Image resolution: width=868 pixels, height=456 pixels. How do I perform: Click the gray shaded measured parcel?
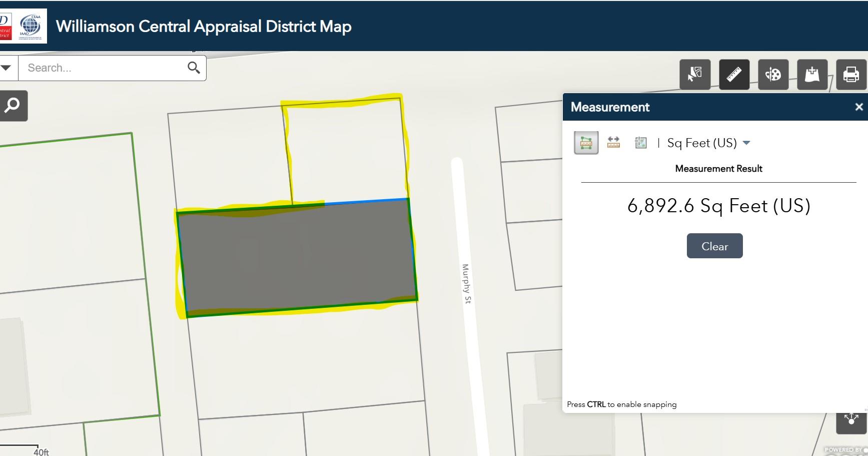pos(297,258)
